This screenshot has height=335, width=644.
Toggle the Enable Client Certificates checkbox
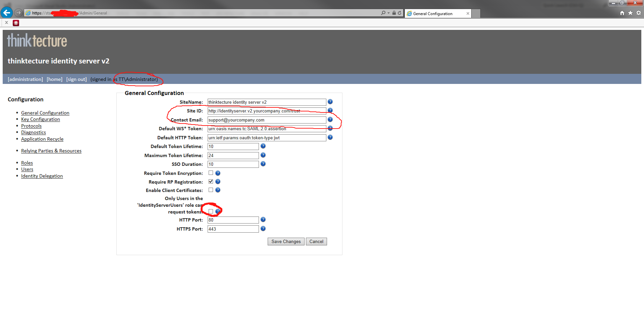211,190
